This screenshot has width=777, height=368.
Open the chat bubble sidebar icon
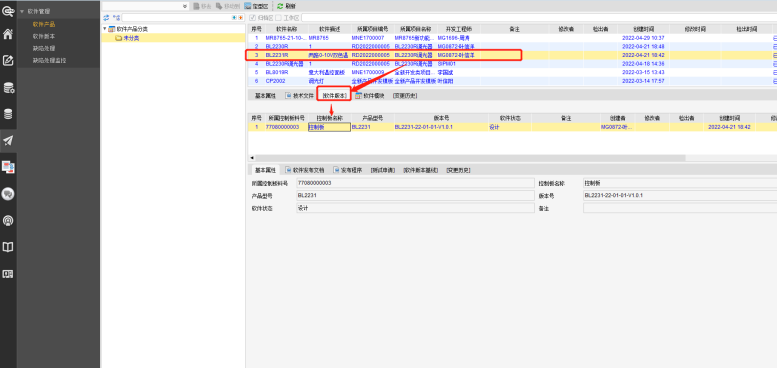point(8,194)
